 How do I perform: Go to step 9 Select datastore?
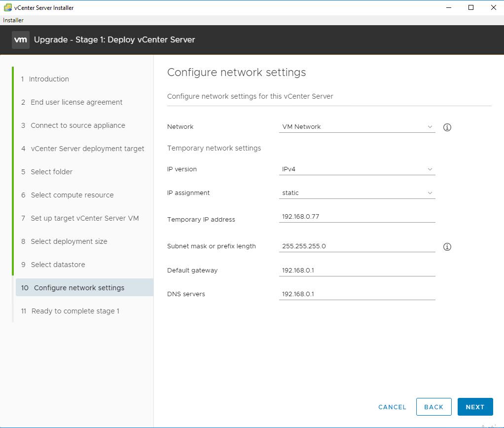53,264
